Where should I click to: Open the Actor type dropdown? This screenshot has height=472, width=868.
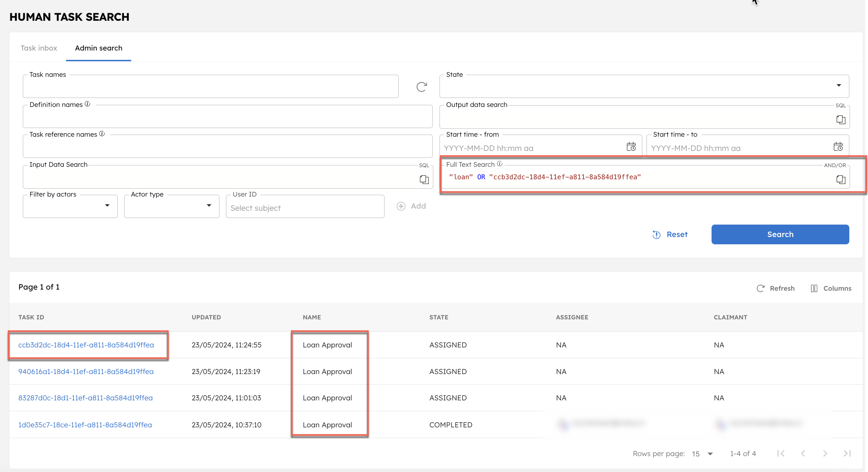point(172,206)
